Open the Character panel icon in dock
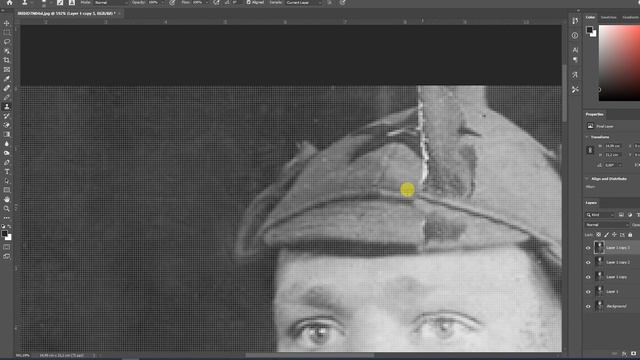This screenshot has height=360, width=640. point(575,50)
